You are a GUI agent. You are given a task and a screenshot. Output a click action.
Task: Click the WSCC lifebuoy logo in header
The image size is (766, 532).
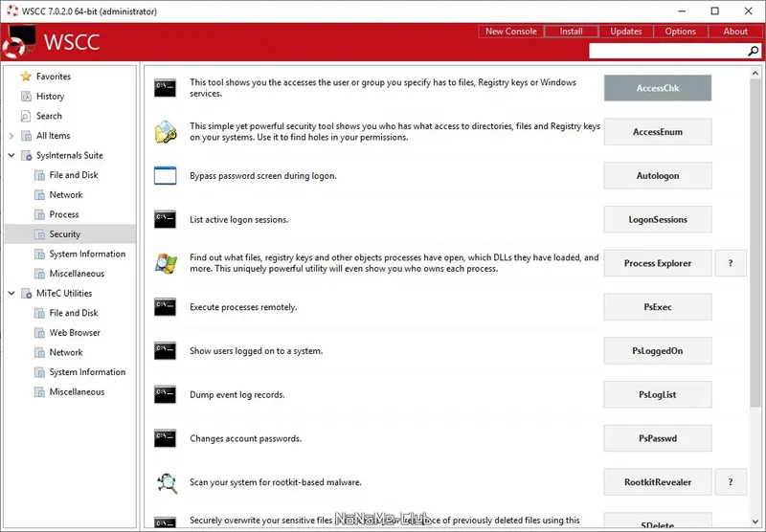(x=18, y=42)
